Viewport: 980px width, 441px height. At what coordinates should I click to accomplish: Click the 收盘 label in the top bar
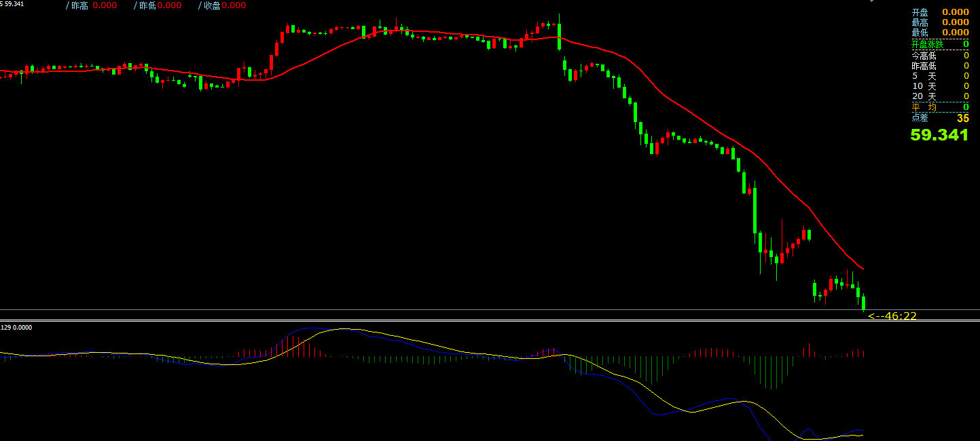pos(211,5)
